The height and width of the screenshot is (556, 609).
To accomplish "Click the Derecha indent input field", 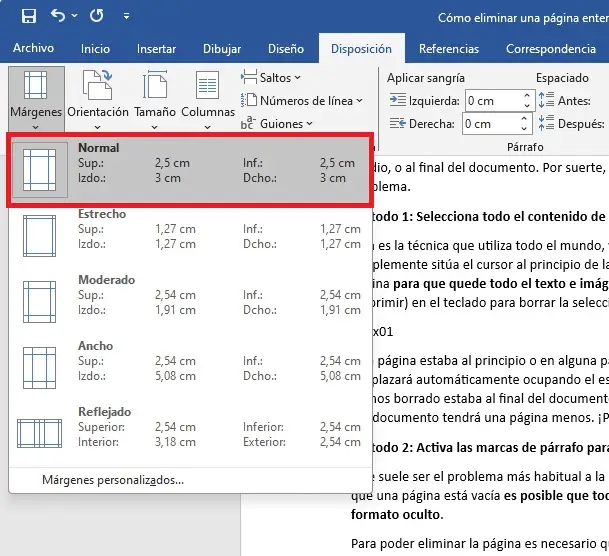I will coord(490,124).
